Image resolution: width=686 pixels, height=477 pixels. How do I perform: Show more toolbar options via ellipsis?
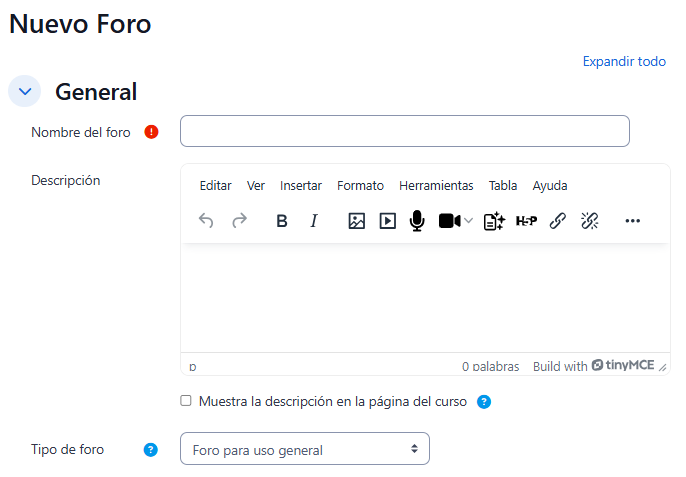tap(632, 221)
